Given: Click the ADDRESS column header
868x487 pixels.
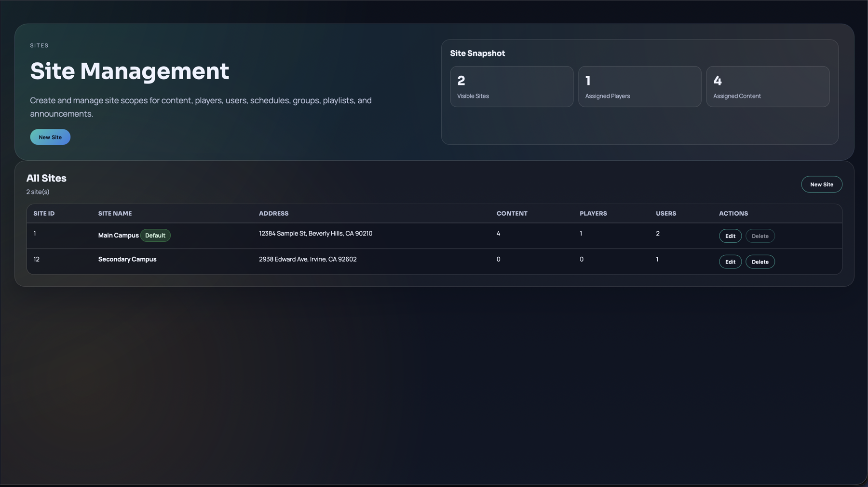Looking at the screenshot, I should [x=273, y=213].
